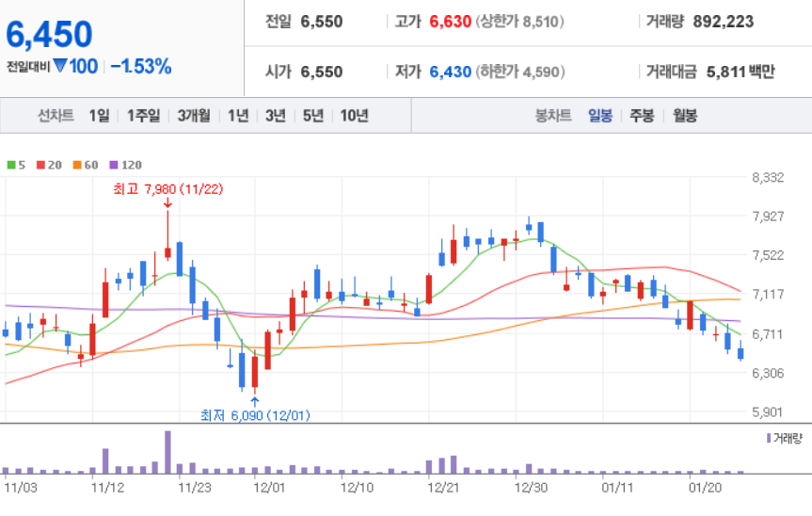Click the 6,711 price axis label
Viewport: 812px width, 516px height.
[768, 334]
